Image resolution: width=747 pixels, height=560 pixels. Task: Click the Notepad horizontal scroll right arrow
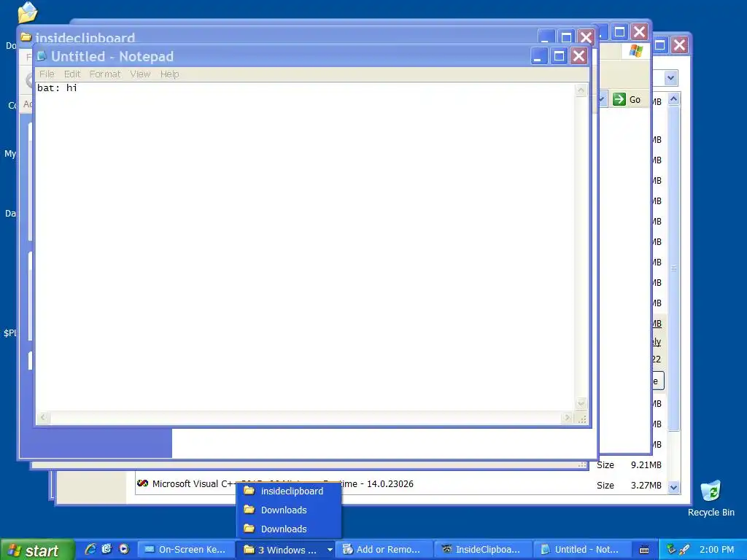pos(566,418)
